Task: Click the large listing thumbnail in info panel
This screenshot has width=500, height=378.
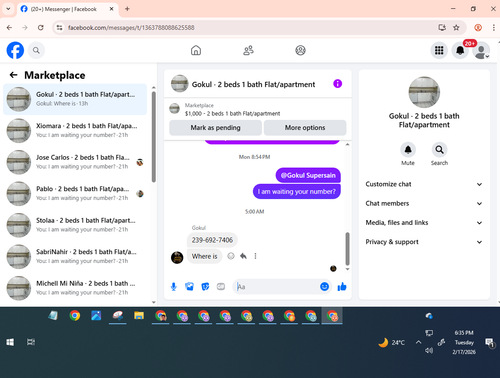Action: (x=424, y=92)
